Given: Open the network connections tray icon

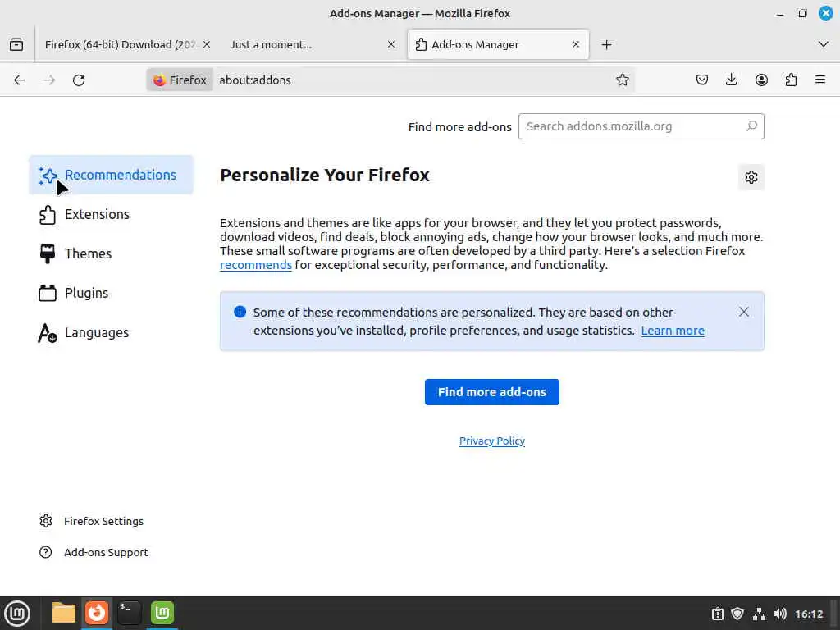Looking at the screenshot, I should coord(759,614).
